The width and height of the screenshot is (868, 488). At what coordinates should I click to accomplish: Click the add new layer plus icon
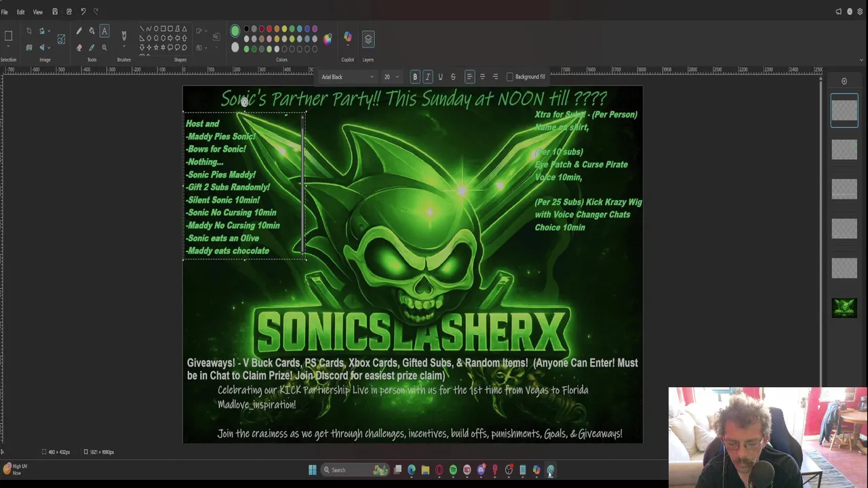(x=844, y=81)
